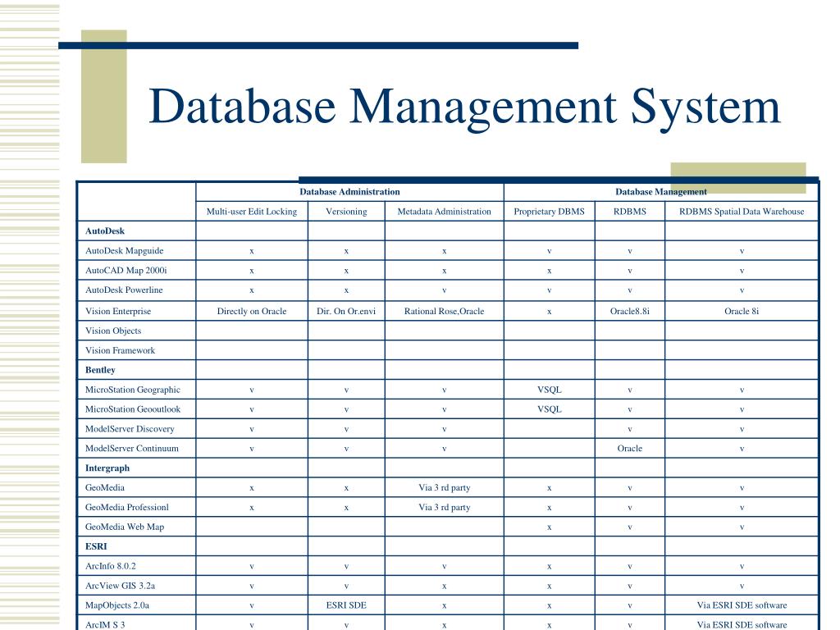Select the standalone 'RDBMS' column header

630,212
